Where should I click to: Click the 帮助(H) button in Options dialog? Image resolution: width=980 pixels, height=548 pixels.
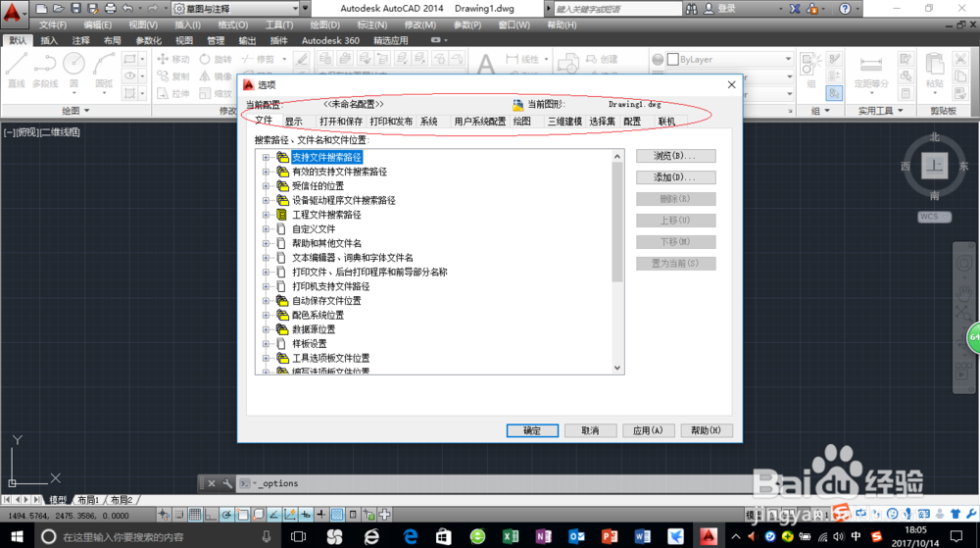coord(707,430)
